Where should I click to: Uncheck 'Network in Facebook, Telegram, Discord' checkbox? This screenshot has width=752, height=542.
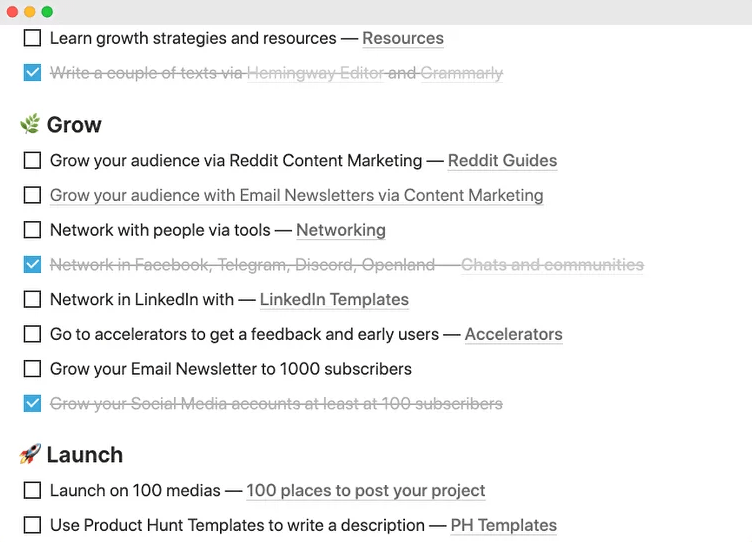(x=32, y=265)
